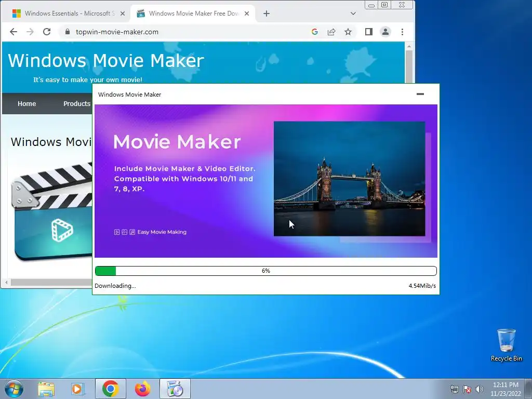Viewport: 532px width, 399px height.
Task: Open Firefox from the taskbar
Action: 142,389
